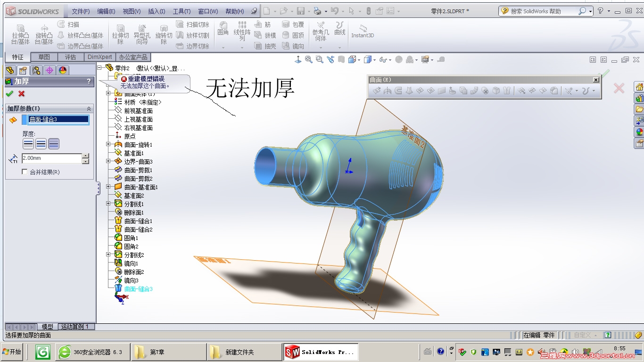Open the 编辑(E) menu

coord(106,11)
